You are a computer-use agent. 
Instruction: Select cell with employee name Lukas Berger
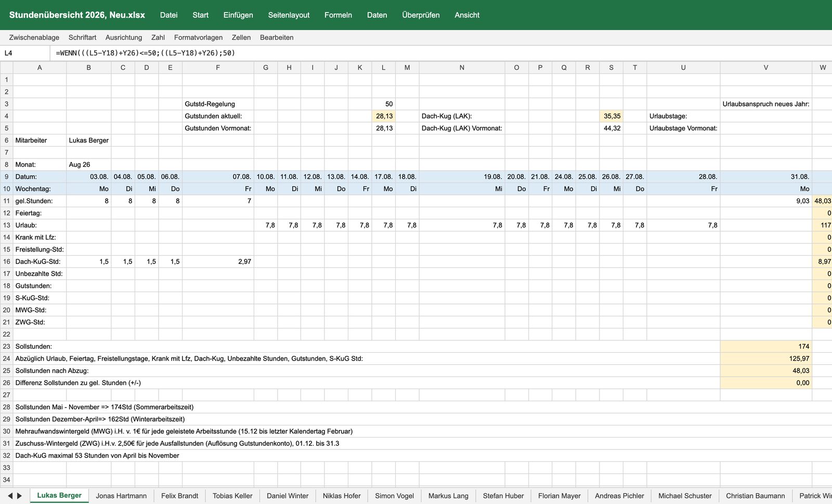[x=88, y=140]
